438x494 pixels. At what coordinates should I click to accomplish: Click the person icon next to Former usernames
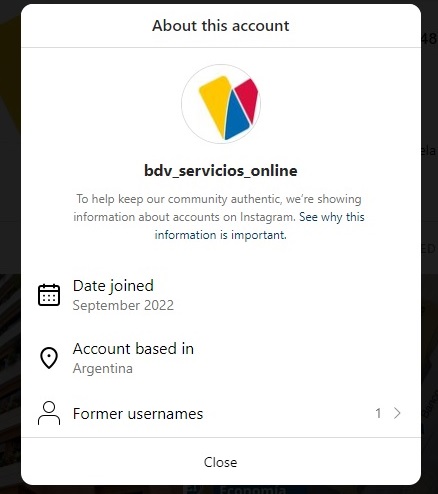tap(49, 413)
